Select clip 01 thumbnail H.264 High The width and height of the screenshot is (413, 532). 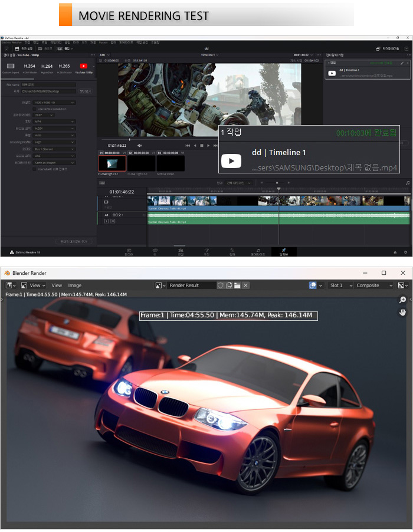112,163
